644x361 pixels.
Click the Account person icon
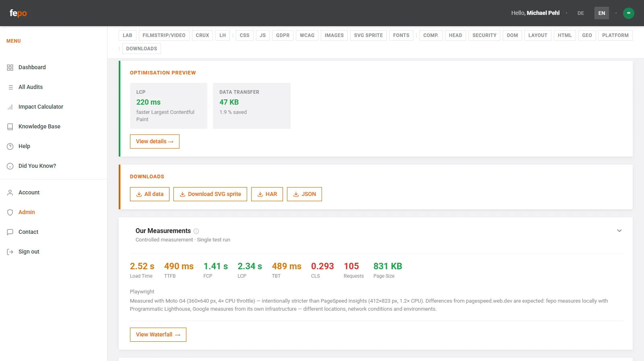tap(10, 193)
